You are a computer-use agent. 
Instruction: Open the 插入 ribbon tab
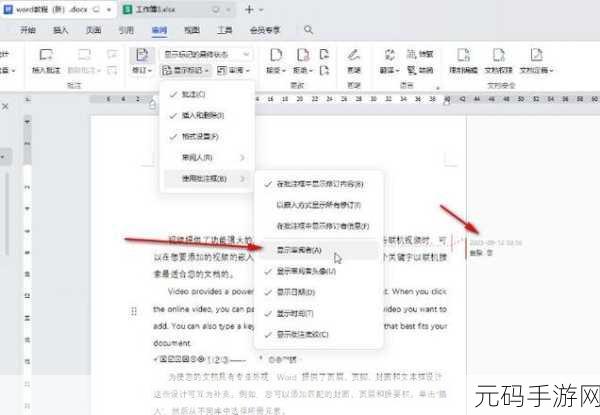click(x=60, y=30)
